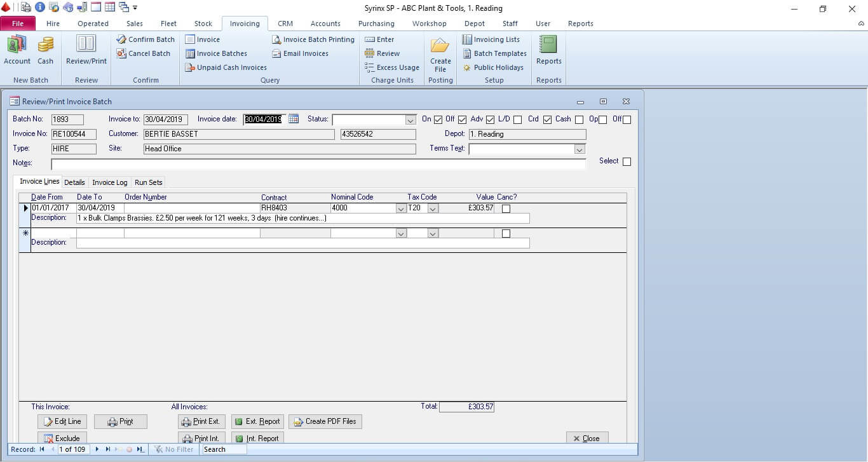The width and height of the screenshot is (868, 462).
Task: Open calendar picker beside Invoice date
Action: coord(294,119)
